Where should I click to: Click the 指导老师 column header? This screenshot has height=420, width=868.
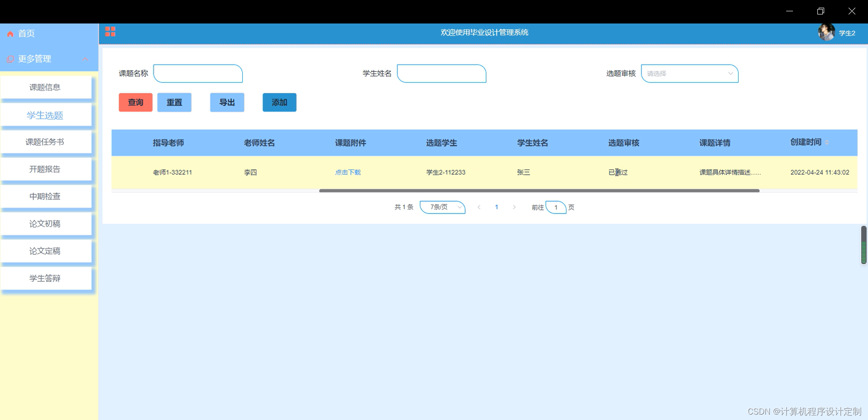click(168, 143)
